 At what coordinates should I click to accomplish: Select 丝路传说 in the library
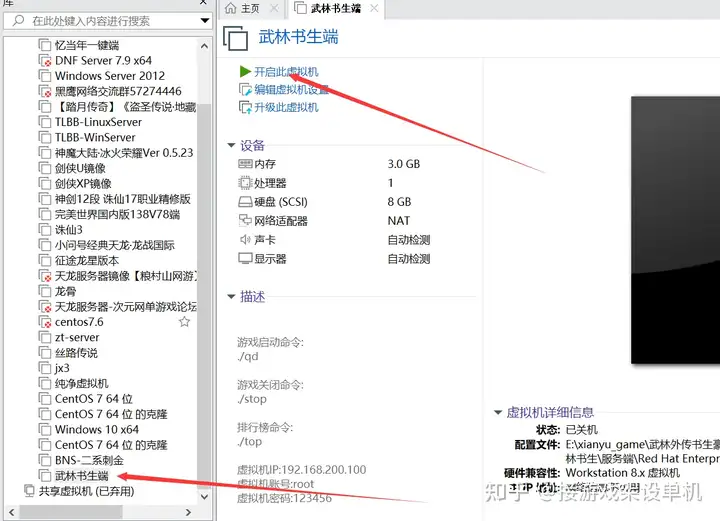(76, 353)
